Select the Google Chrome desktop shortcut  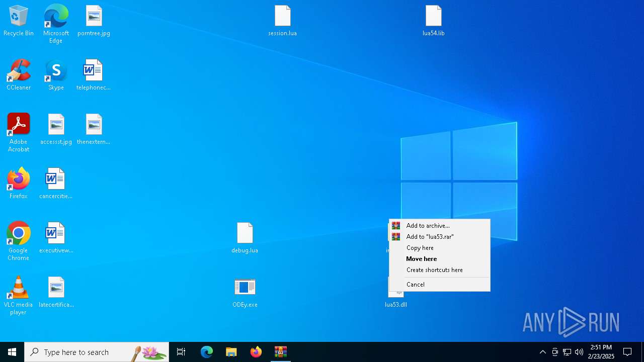tap(19, 241)
